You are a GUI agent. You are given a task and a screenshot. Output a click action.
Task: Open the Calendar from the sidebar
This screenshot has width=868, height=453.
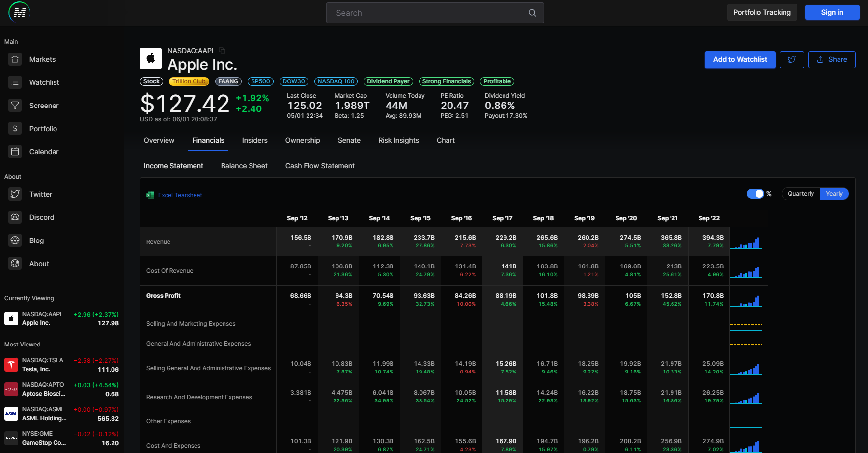click(15, 151)
